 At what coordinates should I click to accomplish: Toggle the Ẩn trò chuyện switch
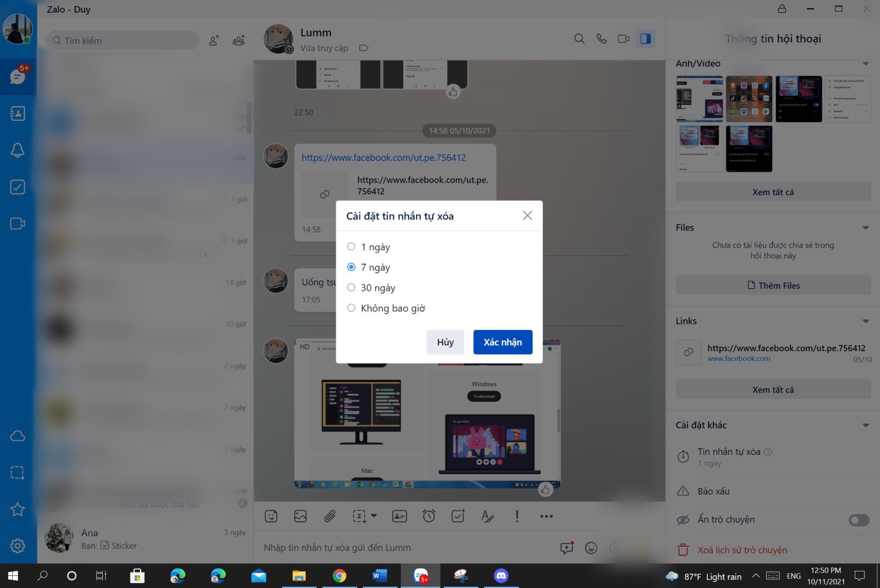click(x=859, y=520)
